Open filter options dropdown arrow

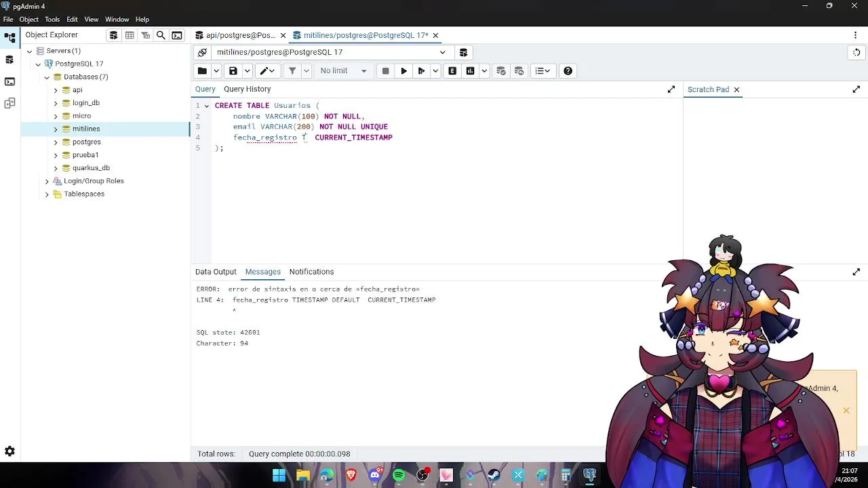coord(307,70)
